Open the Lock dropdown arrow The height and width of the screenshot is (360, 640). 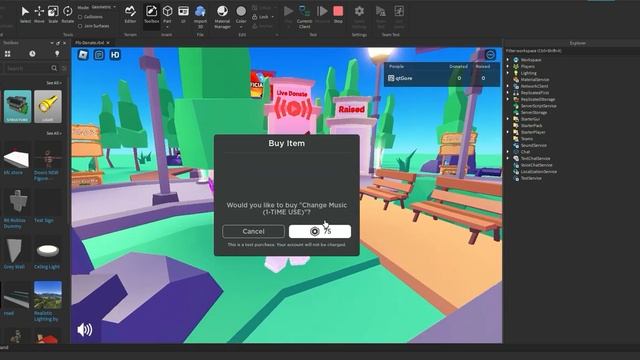[x=272, y=17]
